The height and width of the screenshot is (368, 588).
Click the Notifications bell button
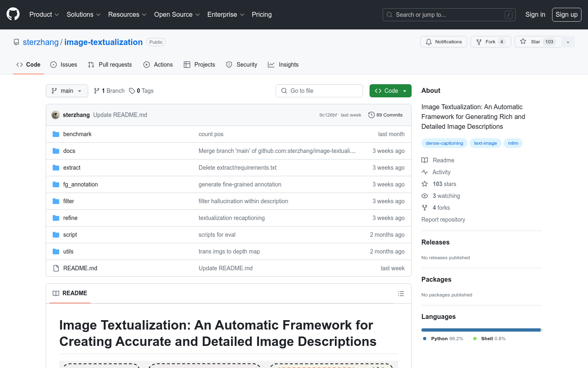443,42
